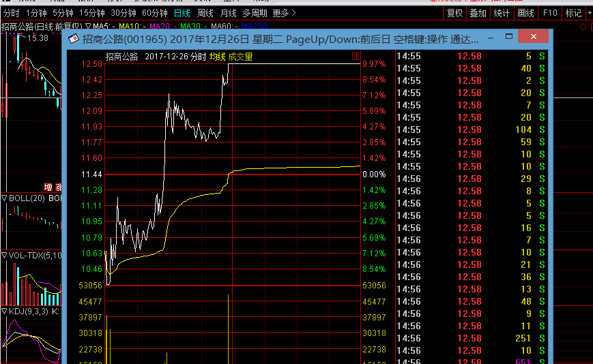Click the 叠加 overlay button
Viewport: 593px width, 364px height.
pyautogui.click(x=478, y=13)
